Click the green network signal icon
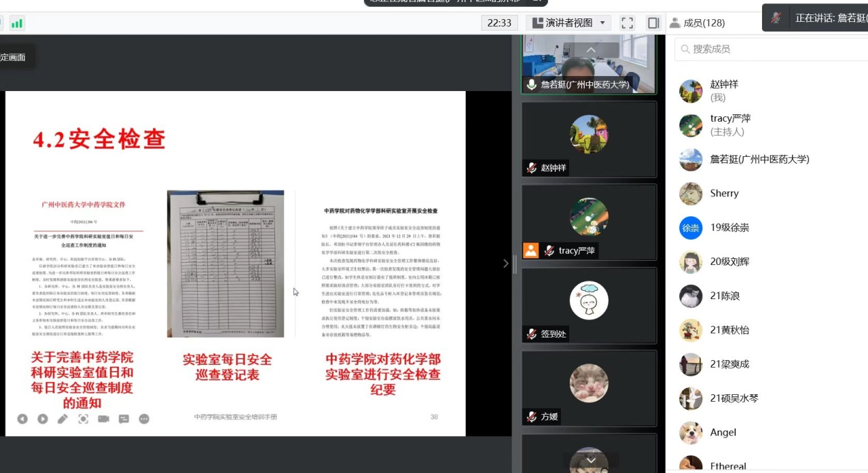 pyautogui.click(x=17, y=23)
